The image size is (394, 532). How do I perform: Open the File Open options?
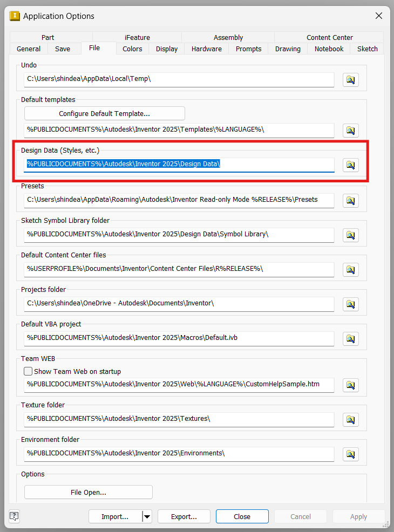(x=88, y=492)
